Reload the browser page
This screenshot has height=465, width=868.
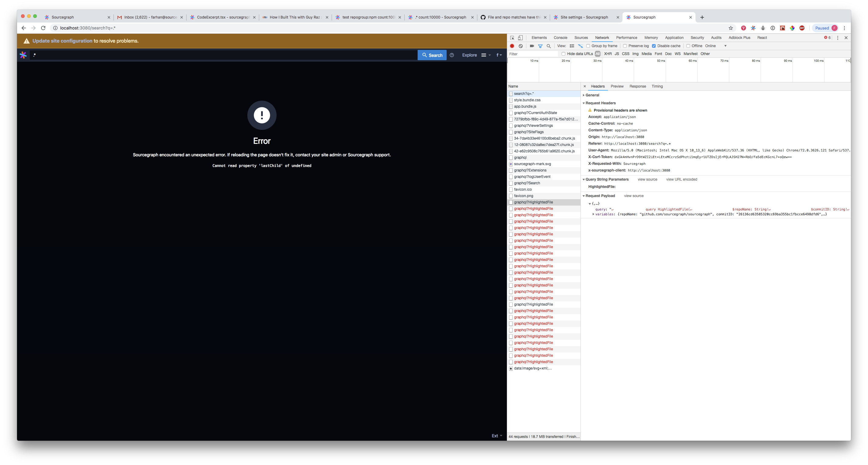tap(43, 28)
